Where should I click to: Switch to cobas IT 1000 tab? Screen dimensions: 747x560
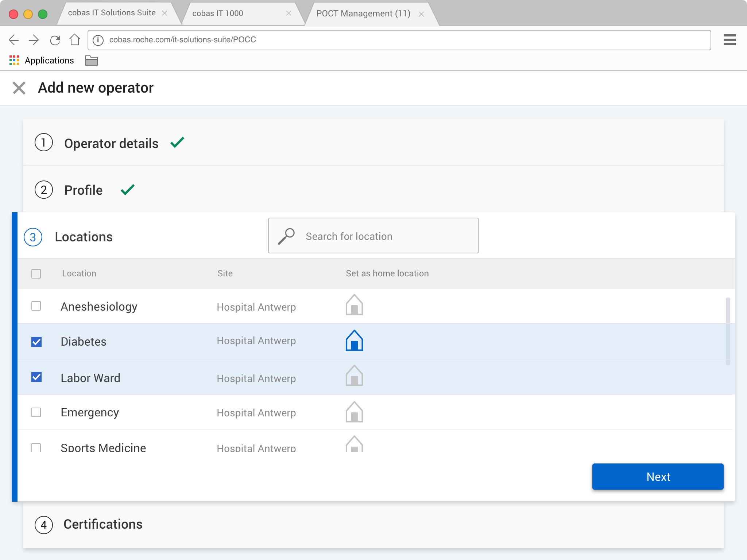pyautogui.click(x=218, y=13)
